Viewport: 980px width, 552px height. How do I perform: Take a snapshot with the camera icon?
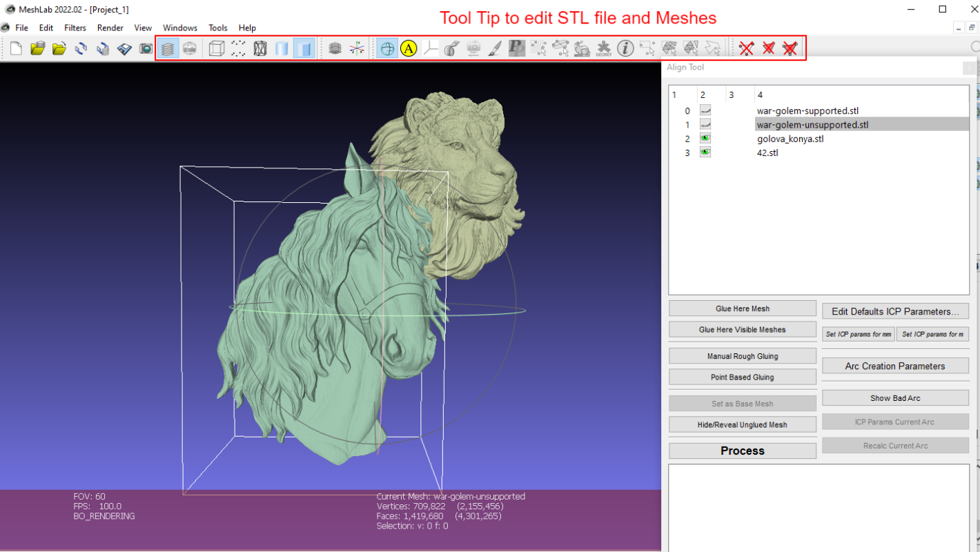473,48
